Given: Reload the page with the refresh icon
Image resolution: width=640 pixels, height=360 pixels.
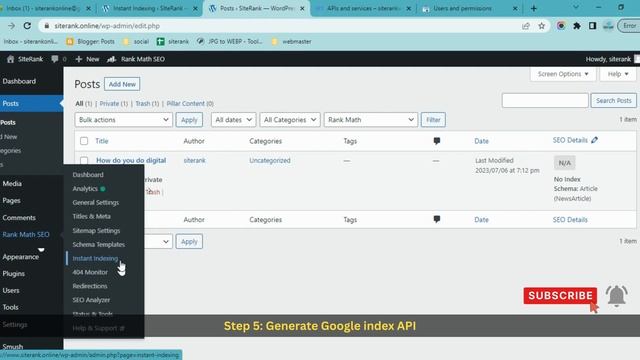Looking at the screenshot, I should click(27, 26).
